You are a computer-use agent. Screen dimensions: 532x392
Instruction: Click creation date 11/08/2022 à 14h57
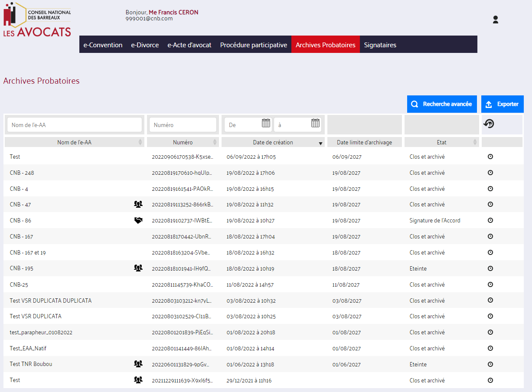click(250, 284)
